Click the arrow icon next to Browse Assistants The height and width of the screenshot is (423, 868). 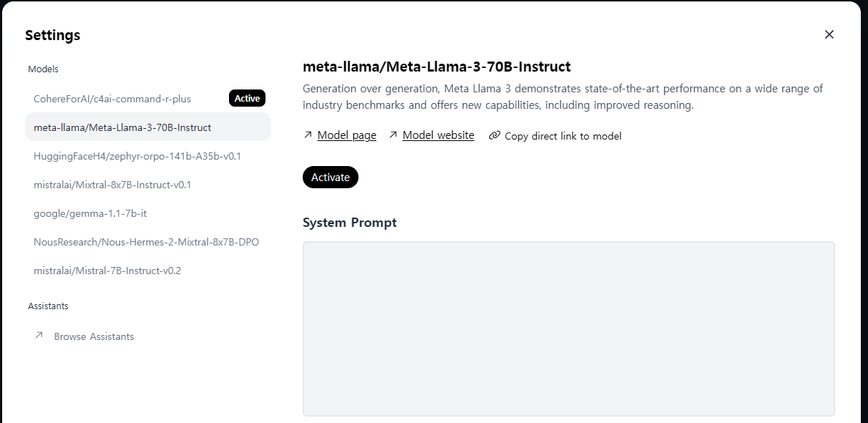pyautogui.click(x=39, y=335)
